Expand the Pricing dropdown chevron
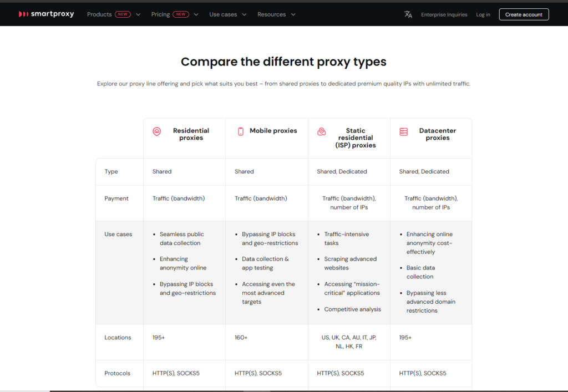568x392 pixels. click(x=196, y=14)
